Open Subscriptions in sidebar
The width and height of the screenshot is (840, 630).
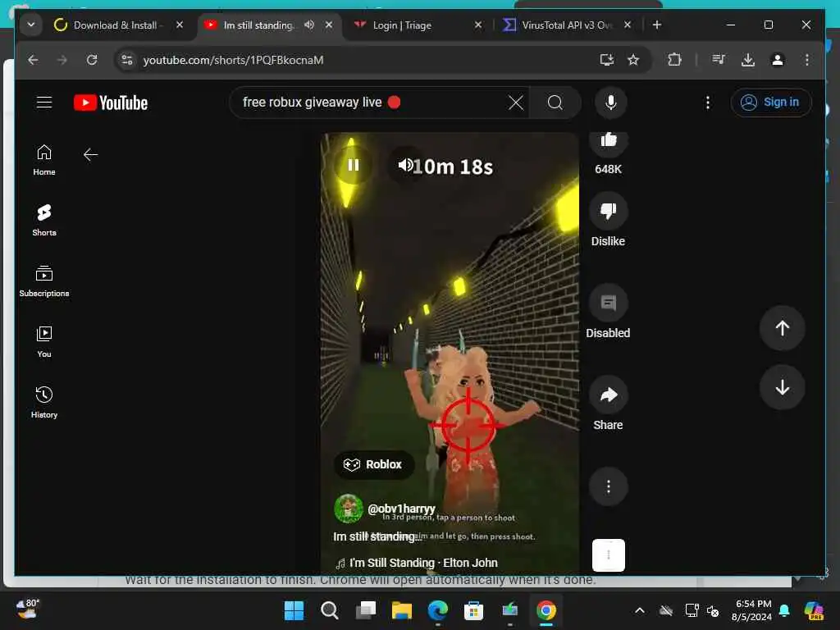coord(44,281)
